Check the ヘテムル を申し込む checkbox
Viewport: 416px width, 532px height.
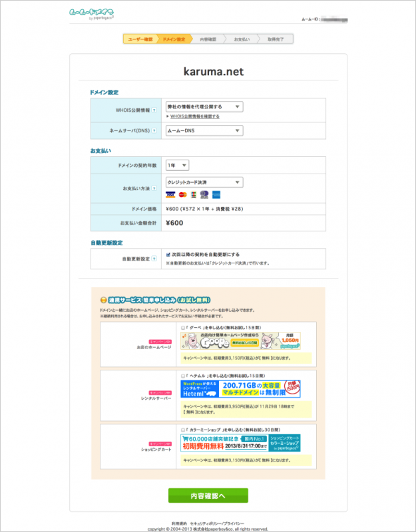click(182, 376)
